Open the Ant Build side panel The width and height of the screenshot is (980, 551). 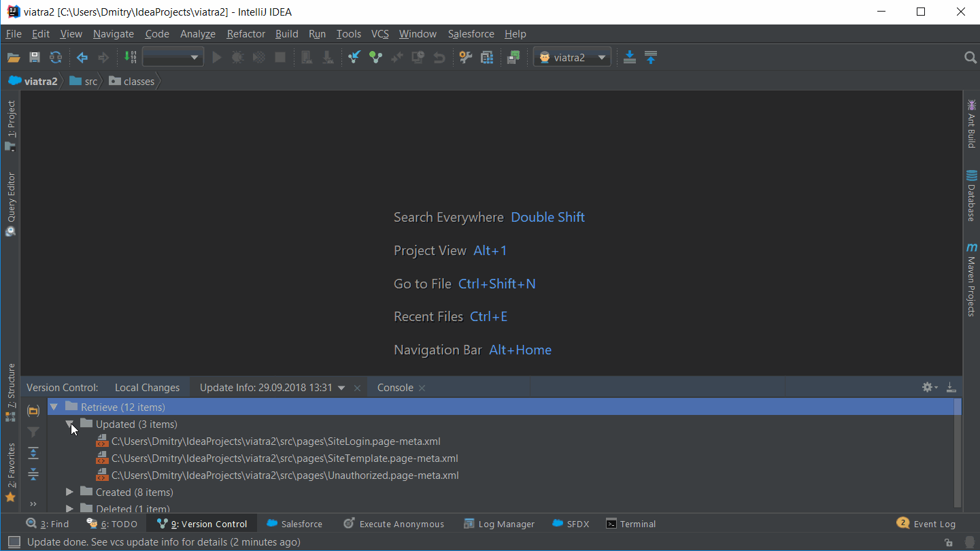pos(971,124)
